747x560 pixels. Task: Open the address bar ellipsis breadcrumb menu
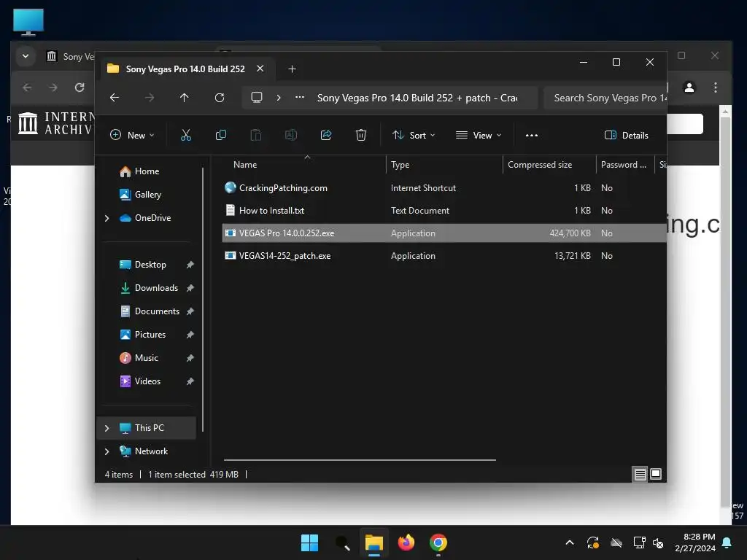click(300, 97)
